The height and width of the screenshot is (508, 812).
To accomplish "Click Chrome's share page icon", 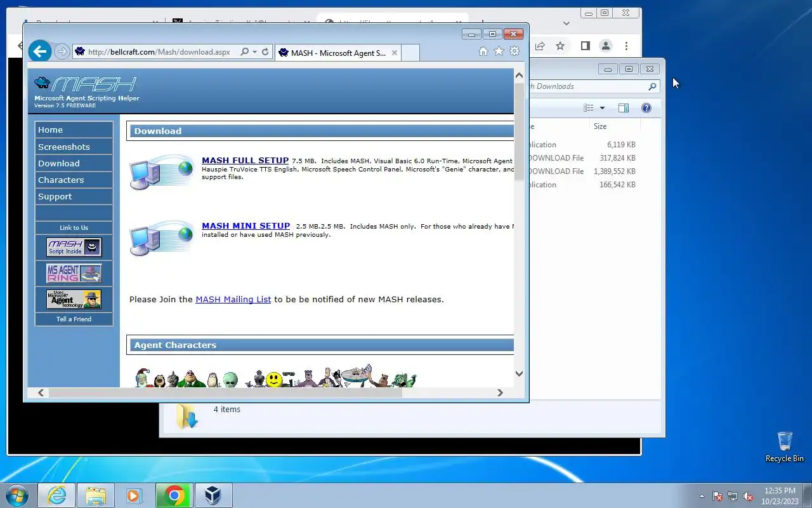I will pyautogui.click(x=540, y=46).
